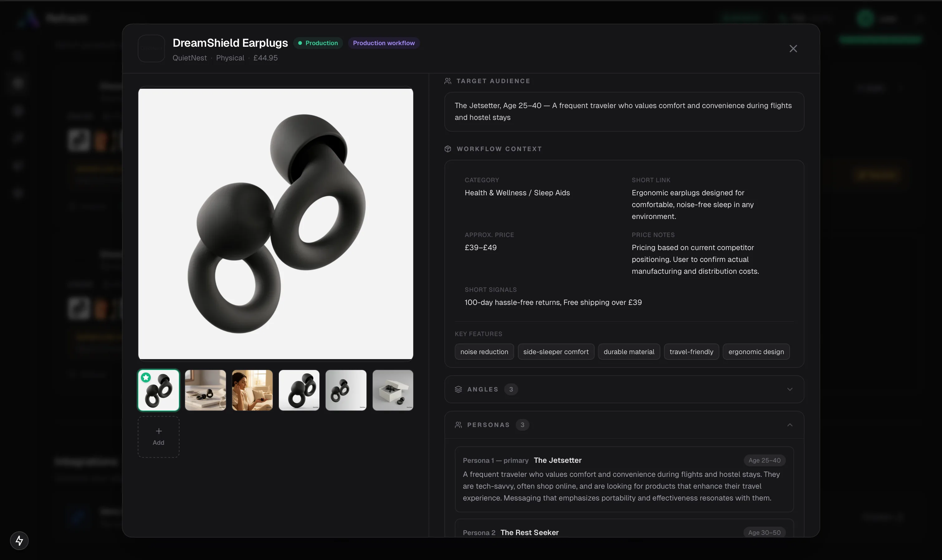Screen dimensions: 942x560
Task: Click the £39–£49 approx. price value
Action: tap(481, 248)
